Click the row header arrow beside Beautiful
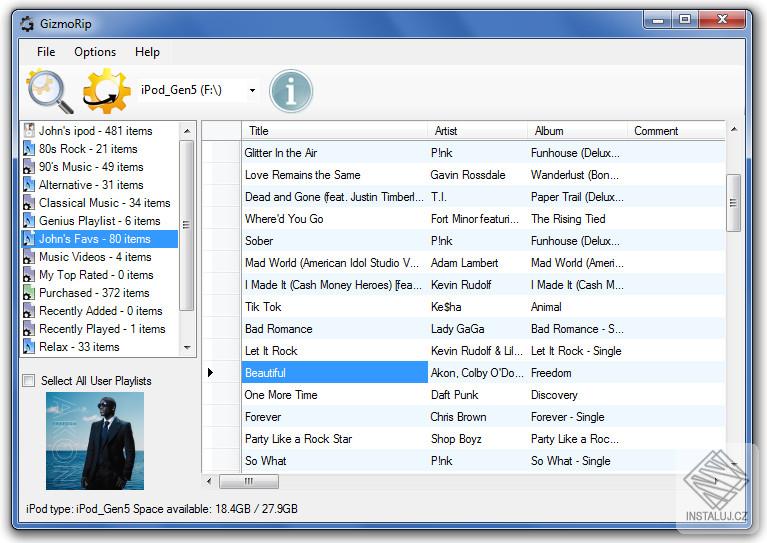The width and height of the screenshot is (767, 543). click(210, 373)
